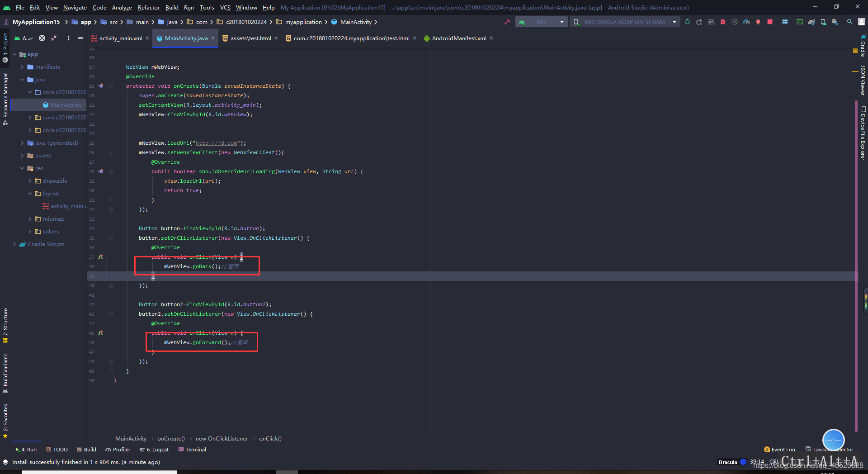Click the implements gutter icon on line 37
Image resolution: width=868 pixels, height=474 pixels.
100,256
